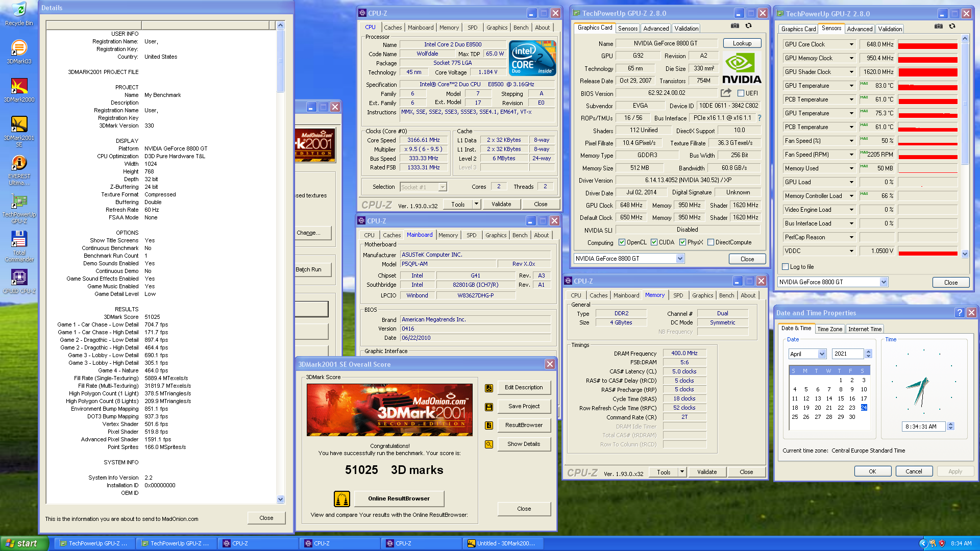Open the GPU Memory Clock sensor dropdown

[x=851, y=59]
